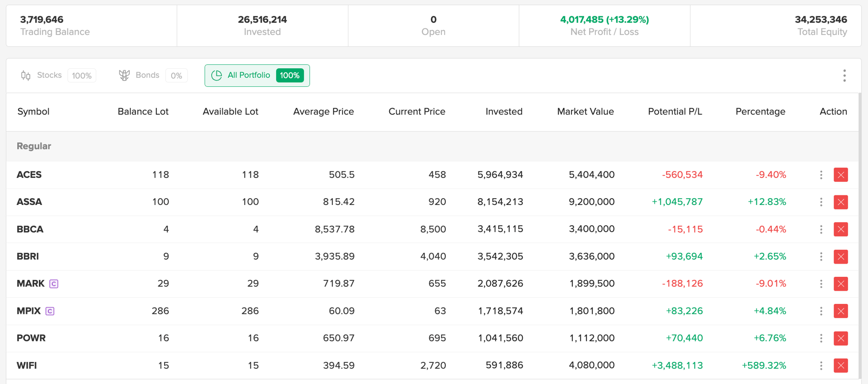The width and height of the screenshot is (868, 384).
Task: Open the three-dot menu for BBCA
Action: 821,229
